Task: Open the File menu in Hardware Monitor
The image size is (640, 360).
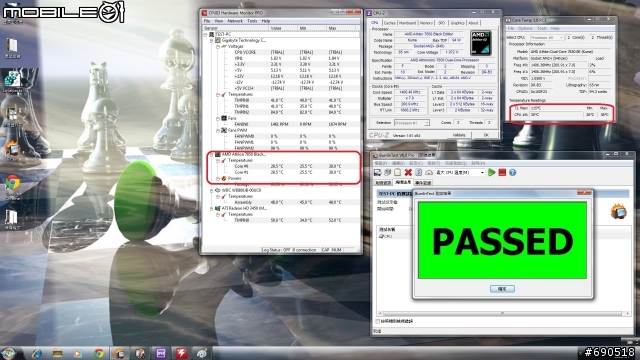Action: click(x=207, y=21)
